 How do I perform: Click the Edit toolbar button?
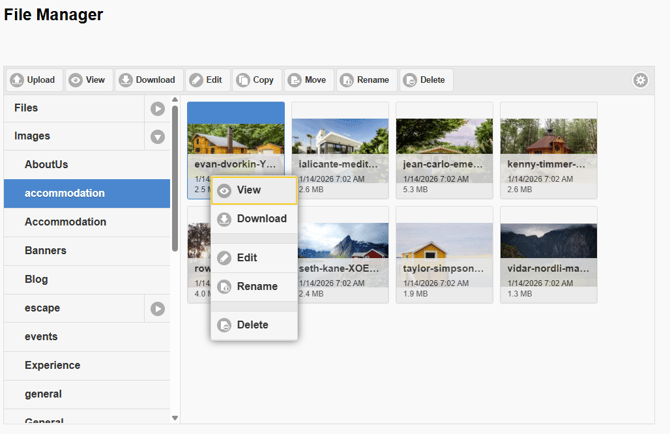click(x=208, y=80)
